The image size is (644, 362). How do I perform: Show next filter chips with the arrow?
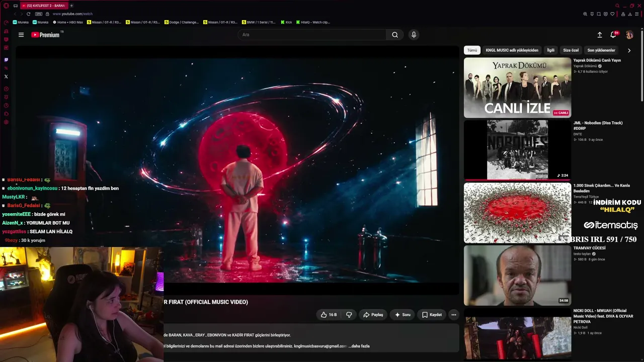point(629,50)
